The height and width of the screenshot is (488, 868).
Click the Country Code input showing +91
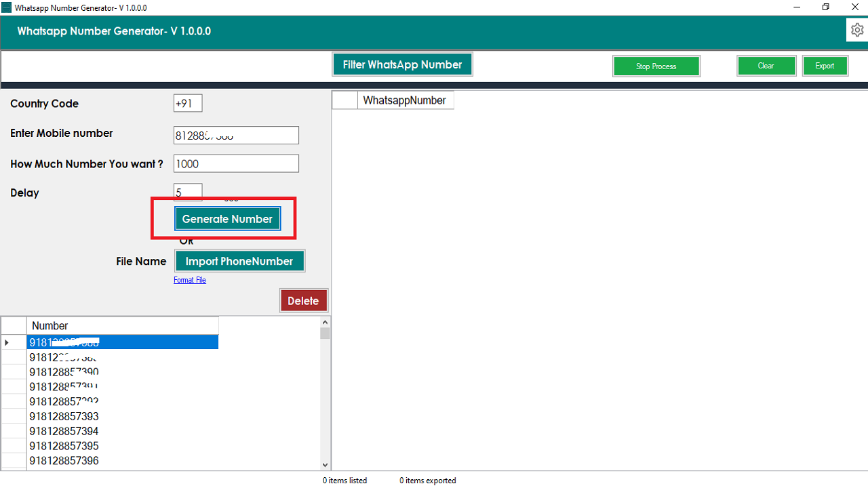187,102
